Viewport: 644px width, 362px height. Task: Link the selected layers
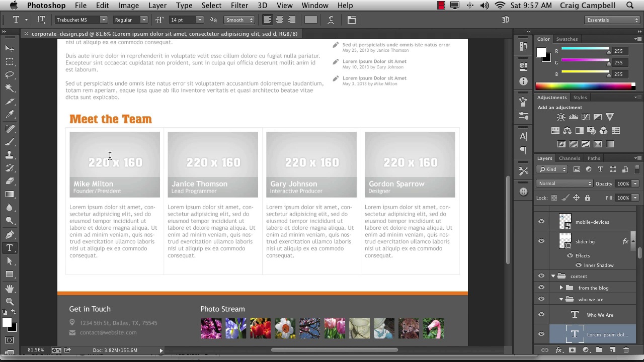click(544, 350)
